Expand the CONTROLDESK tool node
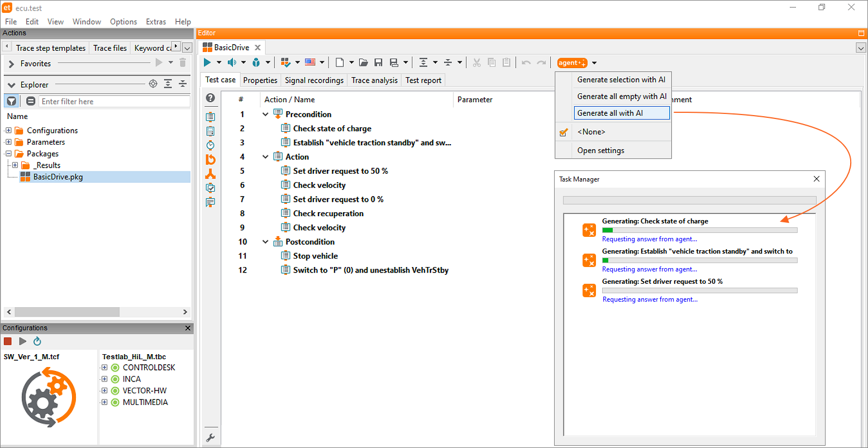 (104, 368)
